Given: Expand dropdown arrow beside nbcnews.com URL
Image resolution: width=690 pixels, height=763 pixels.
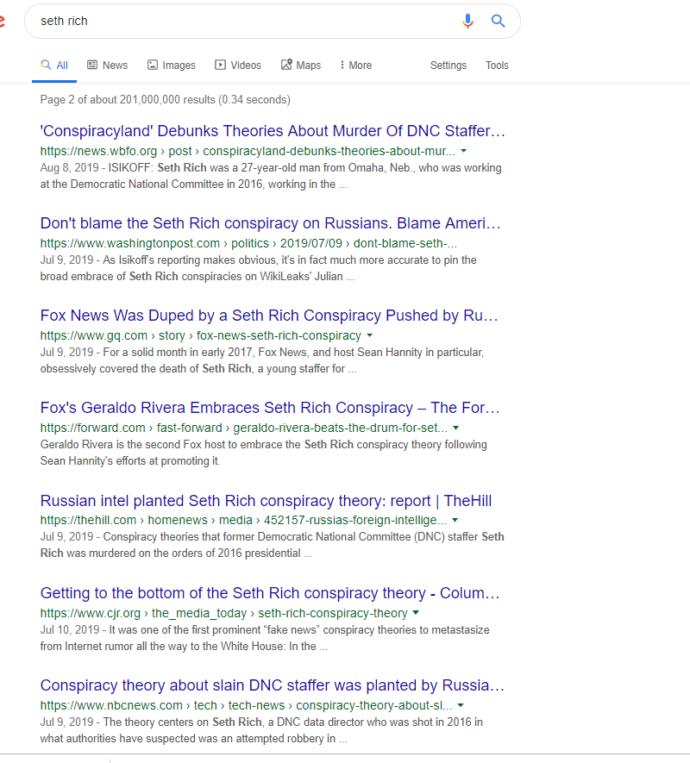Looking at the screenshot, I should tap(461, 705).
